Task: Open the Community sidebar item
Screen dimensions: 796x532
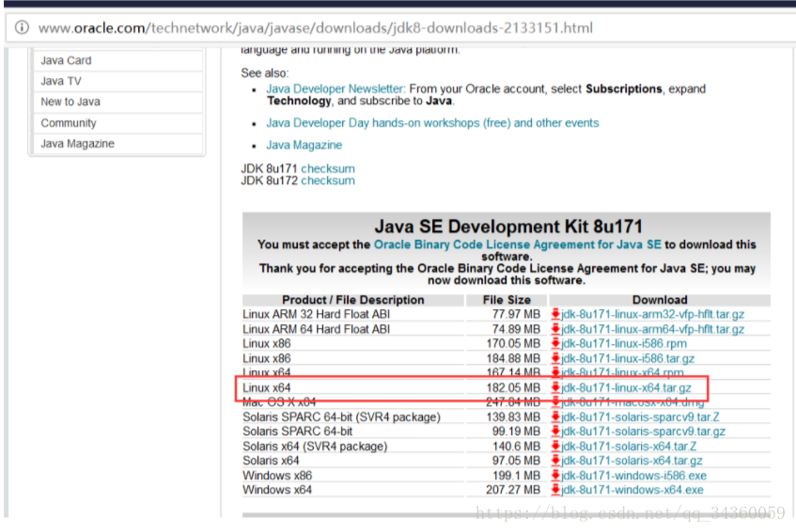Action: pyautogui.click(x=117, y=123)
